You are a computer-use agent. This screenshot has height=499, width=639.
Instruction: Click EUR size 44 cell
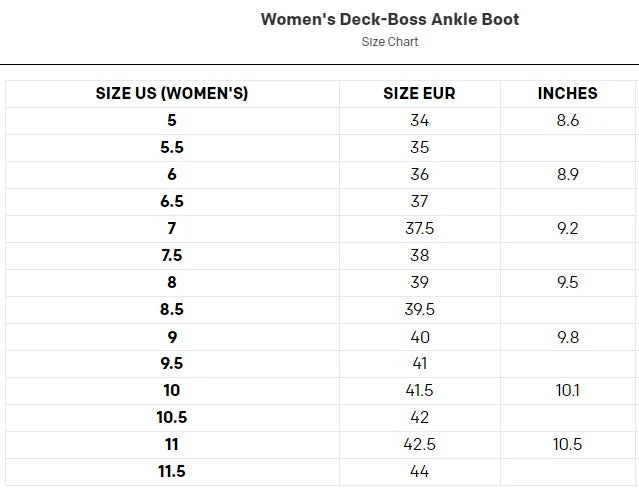point(419,471)
